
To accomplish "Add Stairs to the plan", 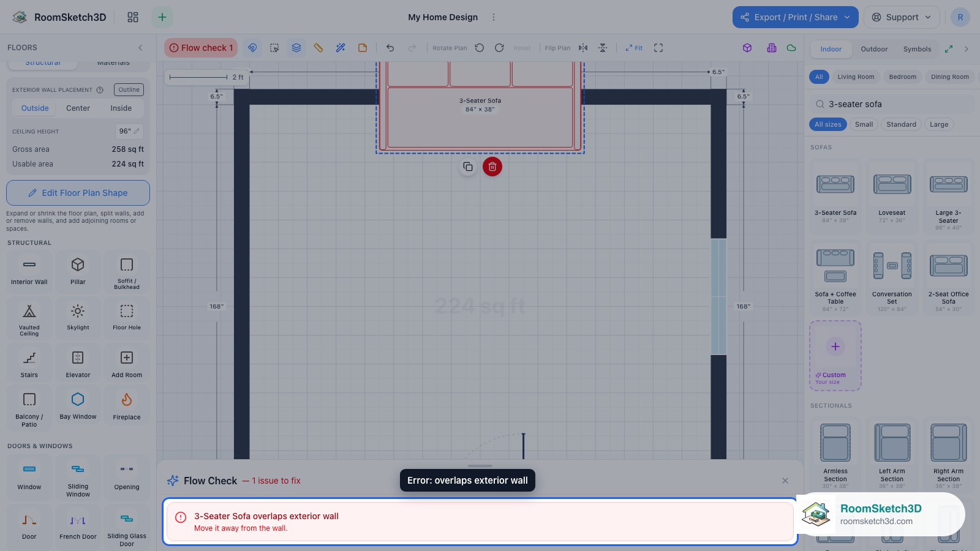I will tap(29, 363).
